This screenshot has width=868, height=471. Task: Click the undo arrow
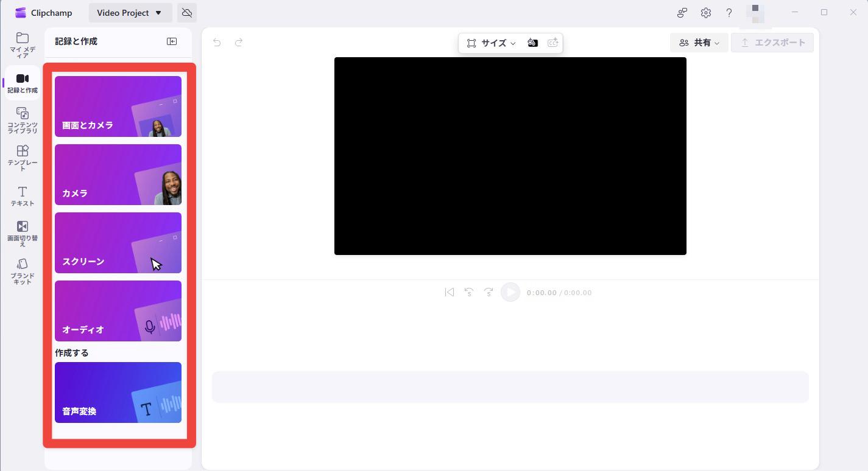217,42
